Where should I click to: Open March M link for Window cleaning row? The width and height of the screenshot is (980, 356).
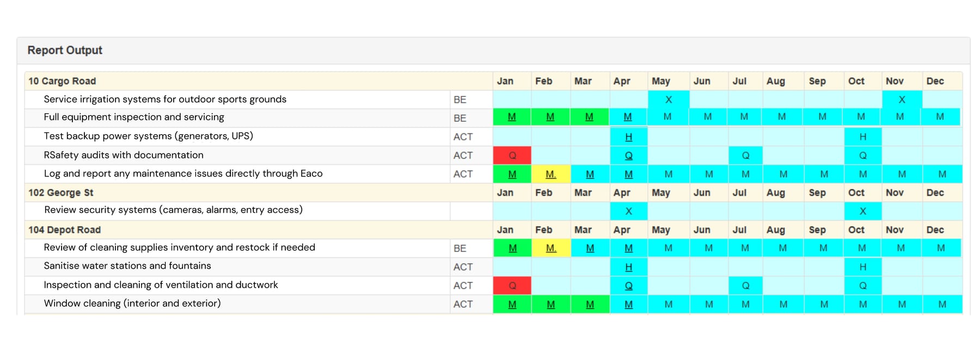[590, 304]
